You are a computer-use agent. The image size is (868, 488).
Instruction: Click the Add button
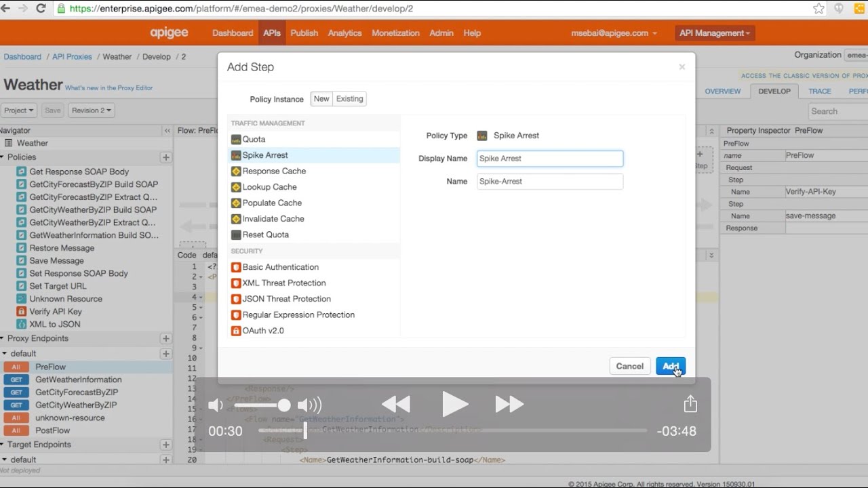click(671, 366)
